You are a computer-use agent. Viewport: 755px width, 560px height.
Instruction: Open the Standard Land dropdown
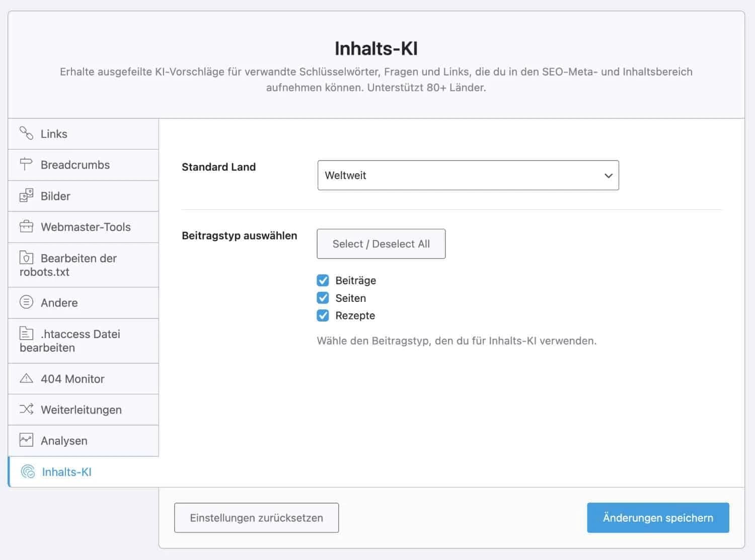[x=468, y=175]
